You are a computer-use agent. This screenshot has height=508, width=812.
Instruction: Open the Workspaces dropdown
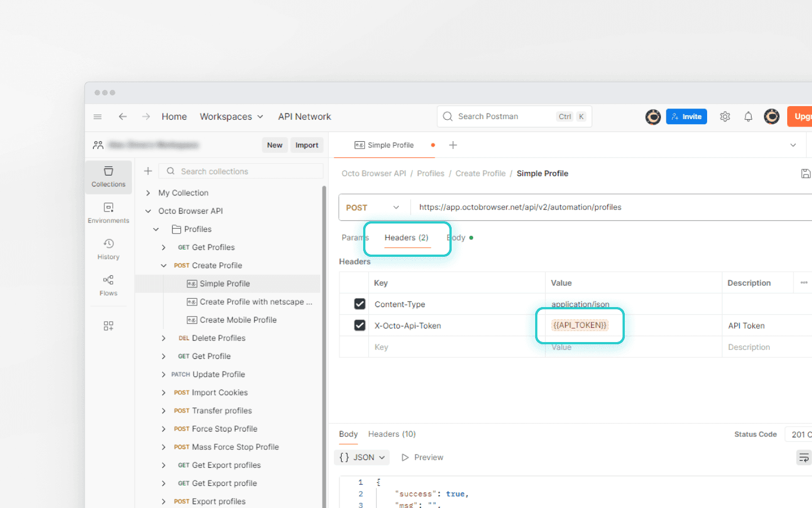[231, 117]
